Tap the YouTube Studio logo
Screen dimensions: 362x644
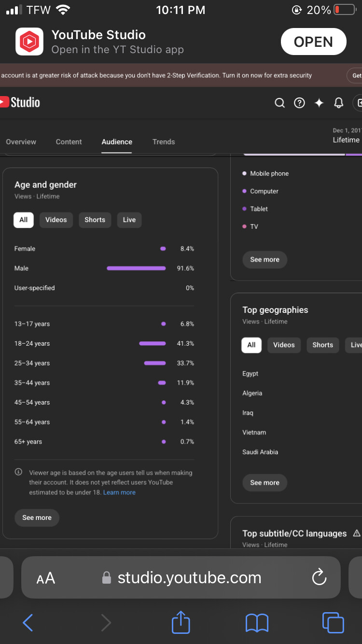pyautogui.click(x=20, y=102)
